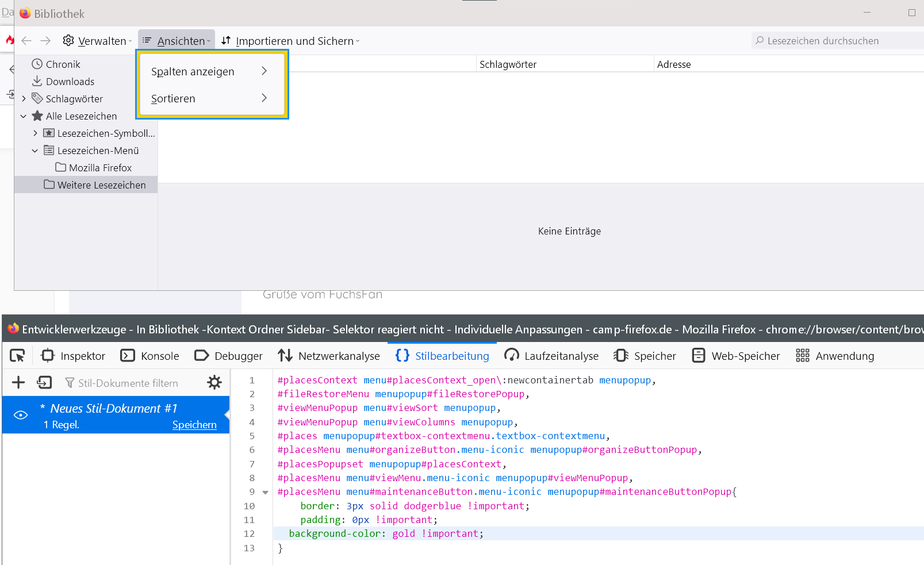The image size is (924, 565).
Task: Click the import style sheet icon
Action: pyautogui.click(x=44, y=383)
